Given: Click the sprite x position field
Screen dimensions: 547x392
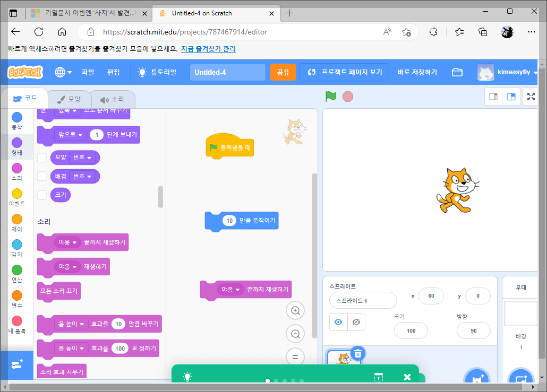Looking at the screenshot, I should point(431,296).
